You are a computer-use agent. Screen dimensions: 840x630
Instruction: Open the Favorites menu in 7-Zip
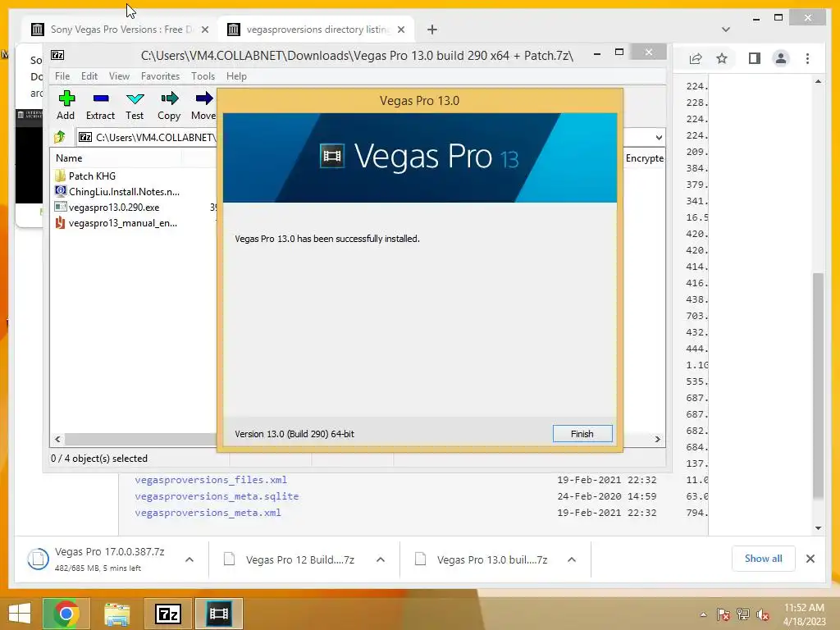click(160, 76)
